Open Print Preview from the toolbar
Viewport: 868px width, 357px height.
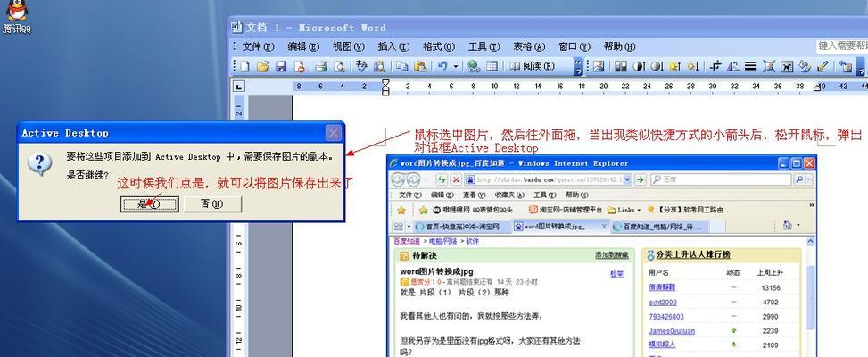click(x=339, y=66)
